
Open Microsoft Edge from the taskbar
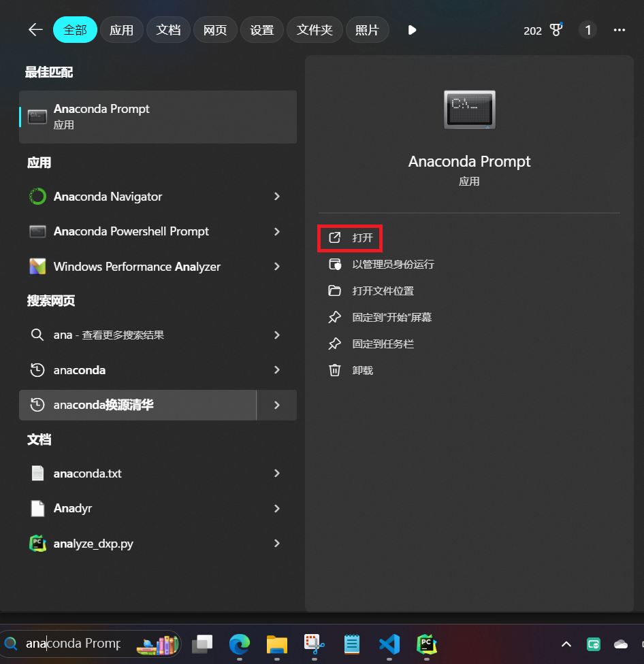(240, 644)
